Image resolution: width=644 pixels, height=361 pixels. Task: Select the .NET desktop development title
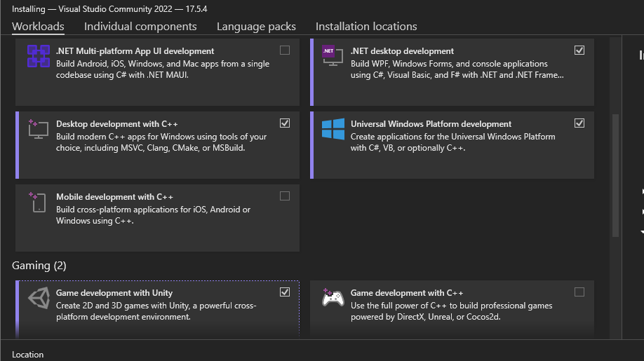(402, 51)
